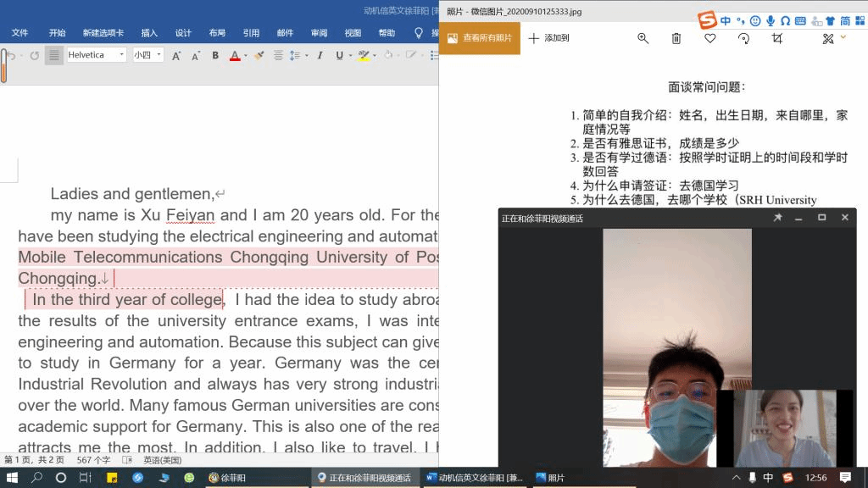The image size is (868, 488).
Task: Expand the font size dropdown
Action: pos(159,55)
